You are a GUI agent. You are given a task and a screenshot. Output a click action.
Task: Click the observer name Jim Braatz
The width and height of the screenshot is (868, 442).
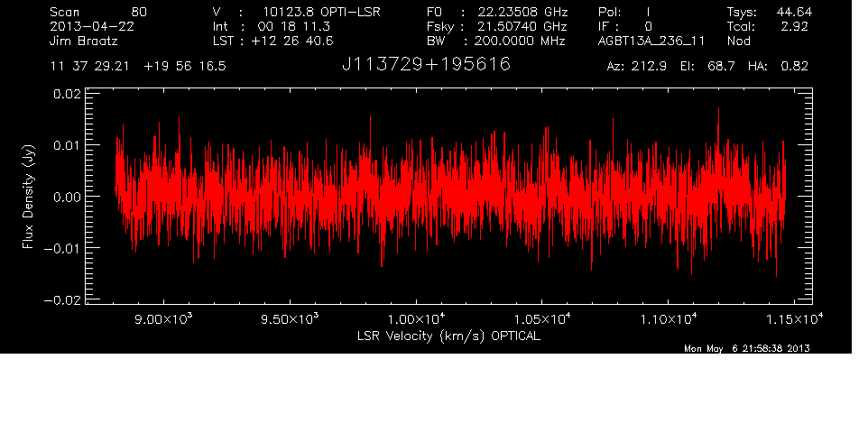pyautogui.click(x=84, y=41)
